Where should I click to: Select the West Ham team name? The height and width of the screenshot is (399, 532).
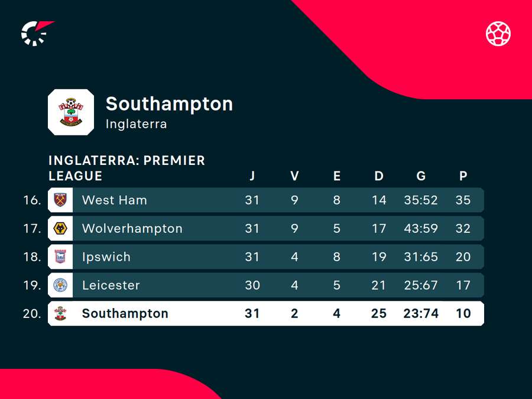point(114,200)
